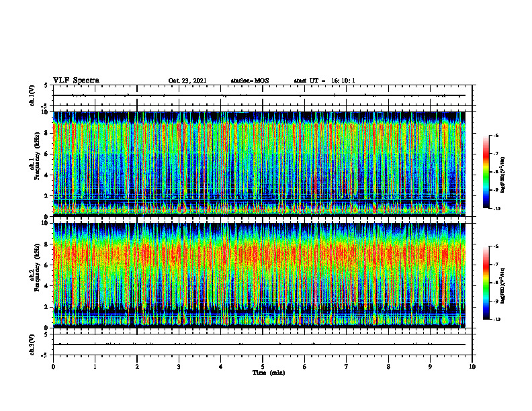Click the ch.3 voltage waveform trace
Screen dimensions: 532x411
click(x=259, y=345)
